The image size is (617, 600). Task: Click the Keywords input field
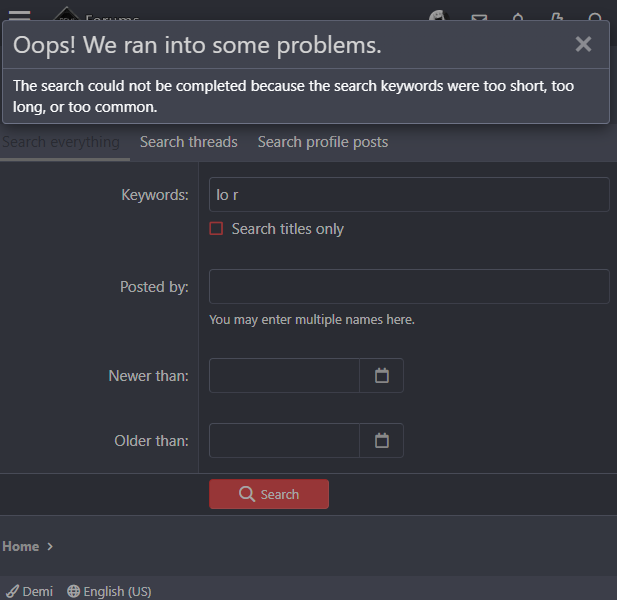pos(409,195)
